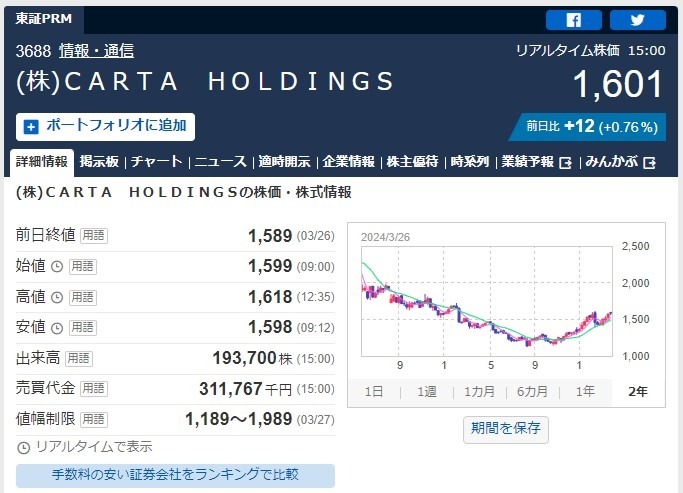Open 用語 glossary for 売買代金
The width and height of the screenshot is (683, 493).
point(94,388)
